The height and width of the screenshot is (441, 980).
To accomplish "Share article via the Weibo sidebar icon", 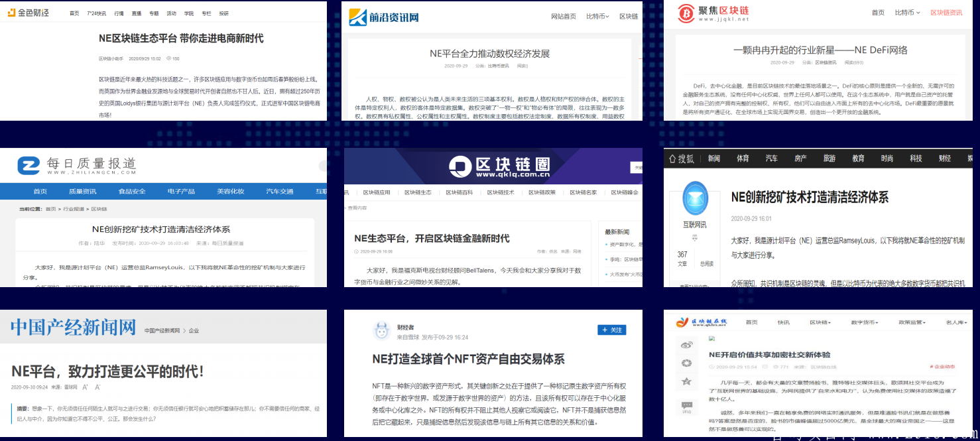I will [687, 345].
